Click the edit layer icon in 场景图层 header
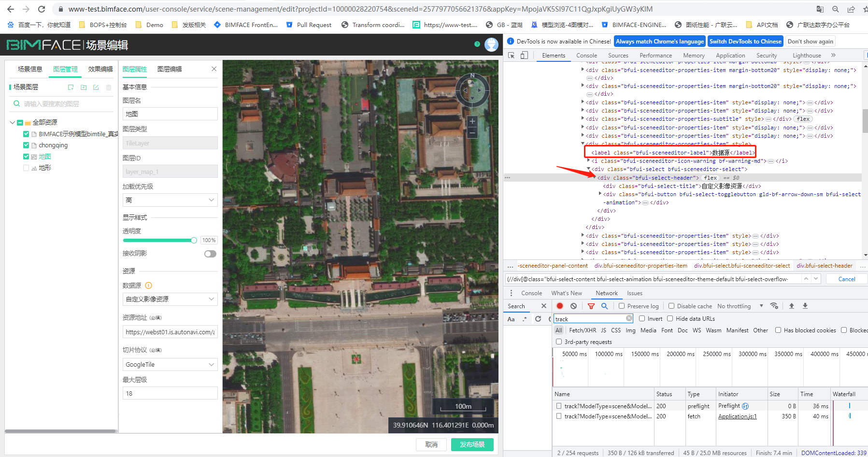This screenshot has width=868, height=457. point(96,87)
